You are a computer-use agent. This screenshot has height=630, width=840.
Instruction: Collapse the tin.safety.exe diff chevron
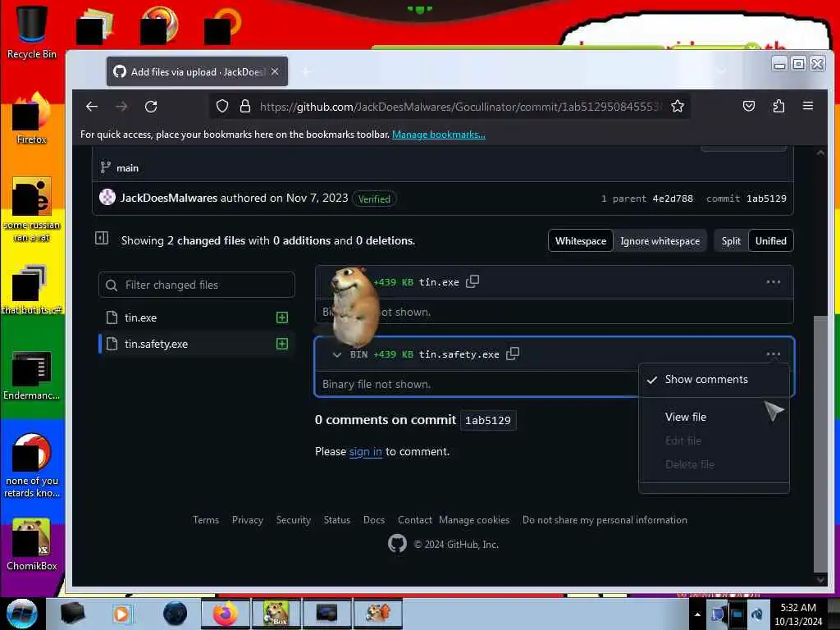pyautogui.click(x=337, y=354)
